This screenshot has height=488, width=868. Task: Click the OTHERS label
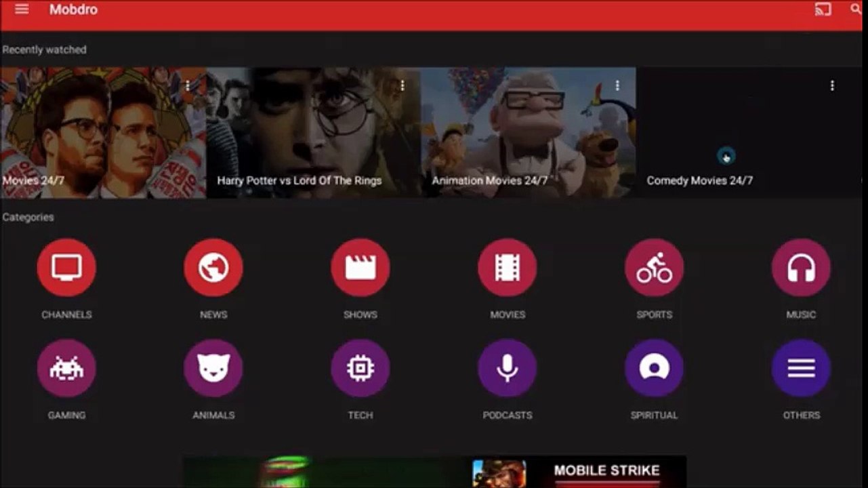pos(801,415)
